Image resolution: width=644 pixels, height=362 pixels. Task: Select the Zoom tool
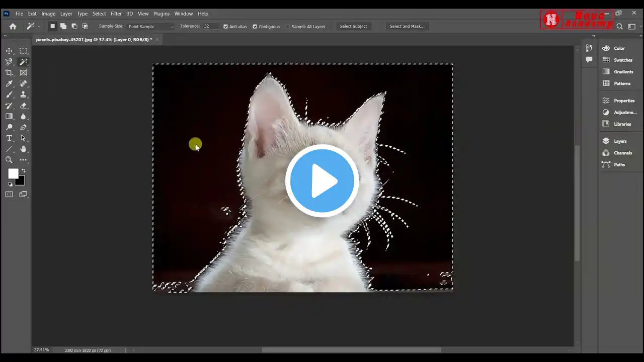point(9,160)
